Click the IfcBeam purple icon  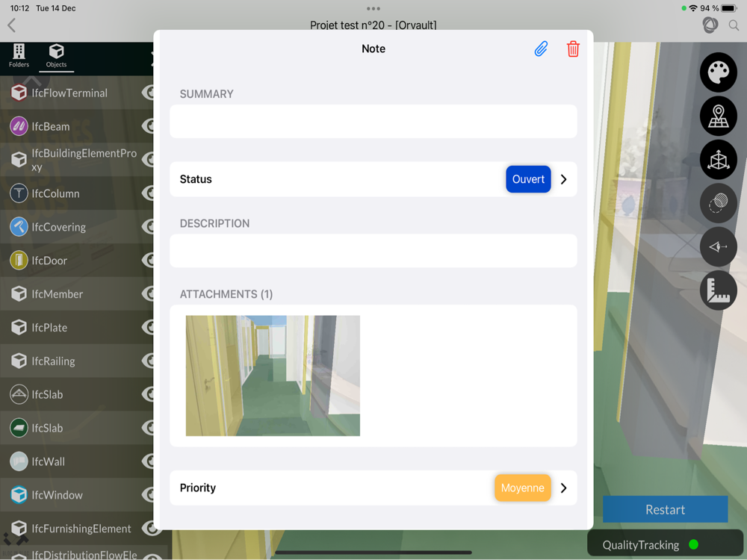pyautogui.click(x=19, y=126)
